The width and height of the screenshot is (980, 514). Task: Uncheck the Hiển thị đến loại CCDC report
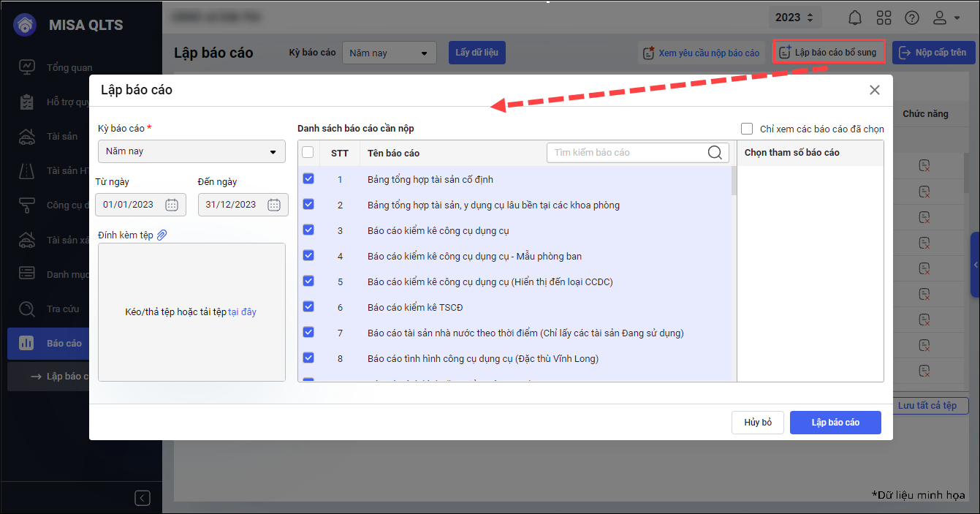click(x=308, y=281)
